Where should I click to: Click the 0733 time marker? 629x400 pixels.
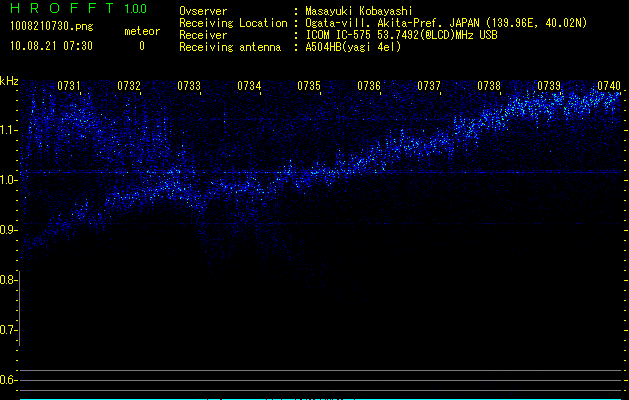click(x=189, y=86)
